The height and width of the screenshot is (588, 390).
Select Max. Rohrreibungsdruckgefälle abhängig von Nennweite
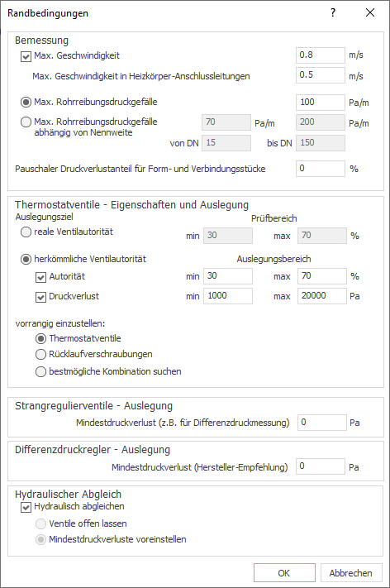pyautogui.click(x=26, y=122)
